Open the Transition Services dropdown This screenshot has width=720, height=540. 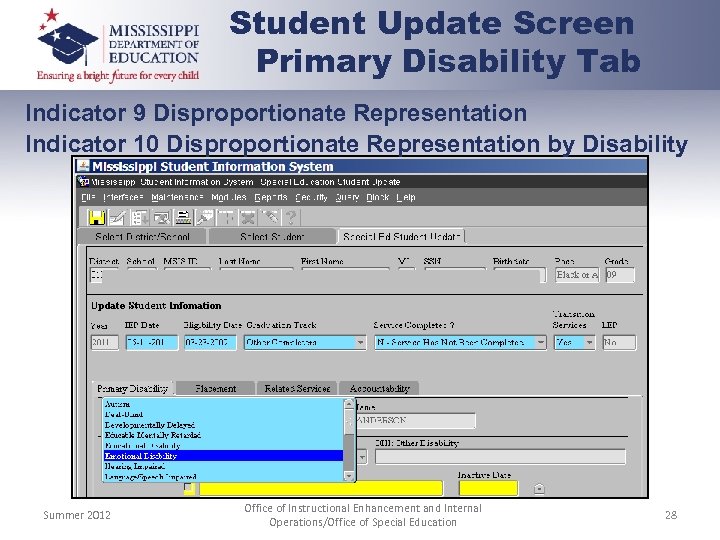coord(589,343)
